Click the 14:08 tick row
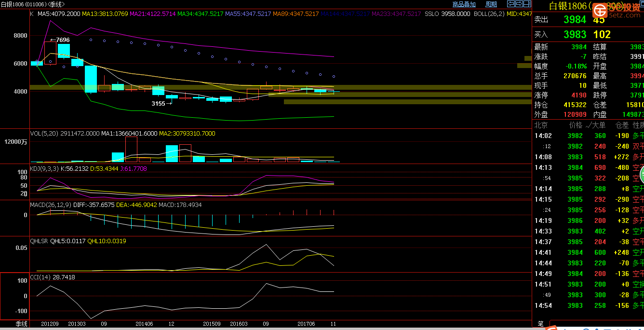The image size is (644, 330). [x=588, y=157]
